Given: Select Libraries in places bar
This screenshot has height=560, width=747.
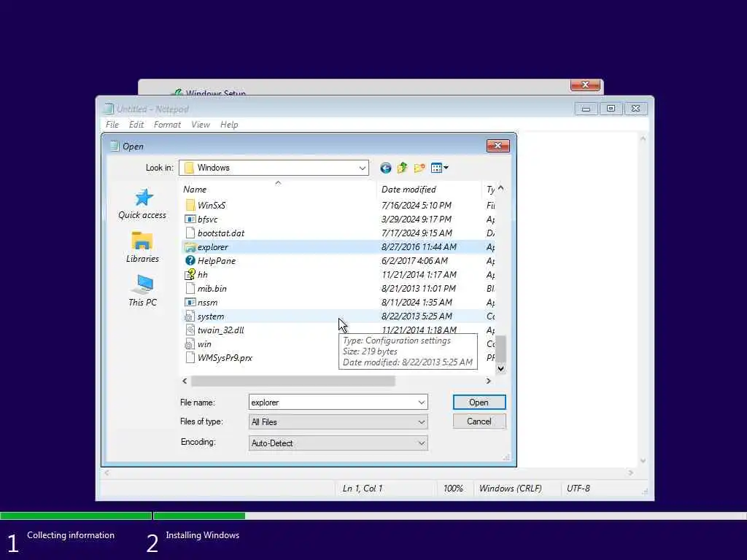Looking at the screenshot, I should coord(142,247).
